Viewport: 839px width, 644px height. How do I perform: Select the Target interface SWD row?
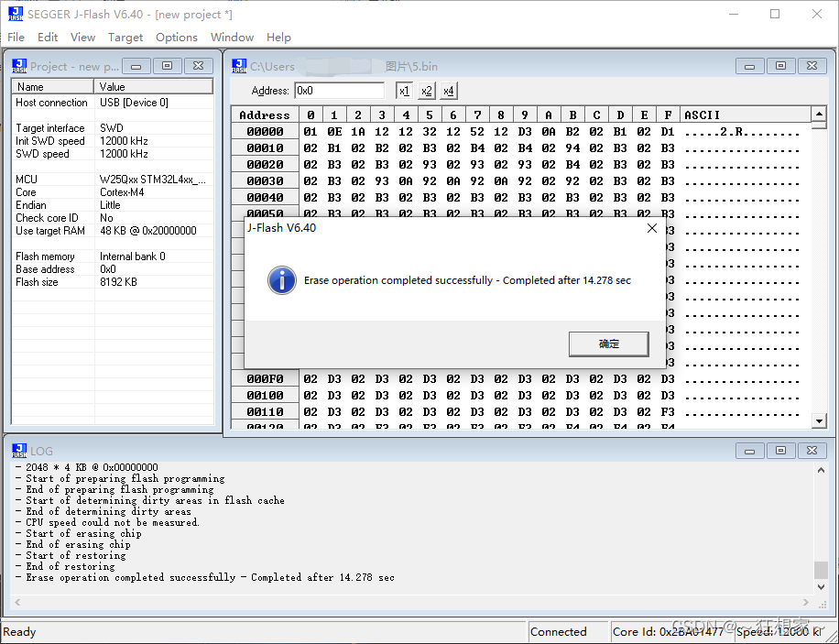pyautogui.click(x=113, y=128)
